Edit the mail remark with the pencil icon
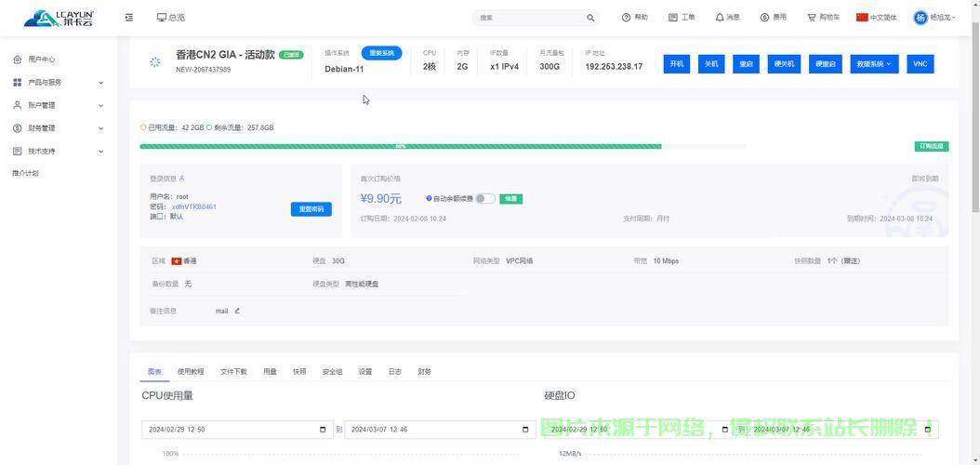Image resolution: width=980 pixels, height=465 pixels. click(x=237, y=311)
